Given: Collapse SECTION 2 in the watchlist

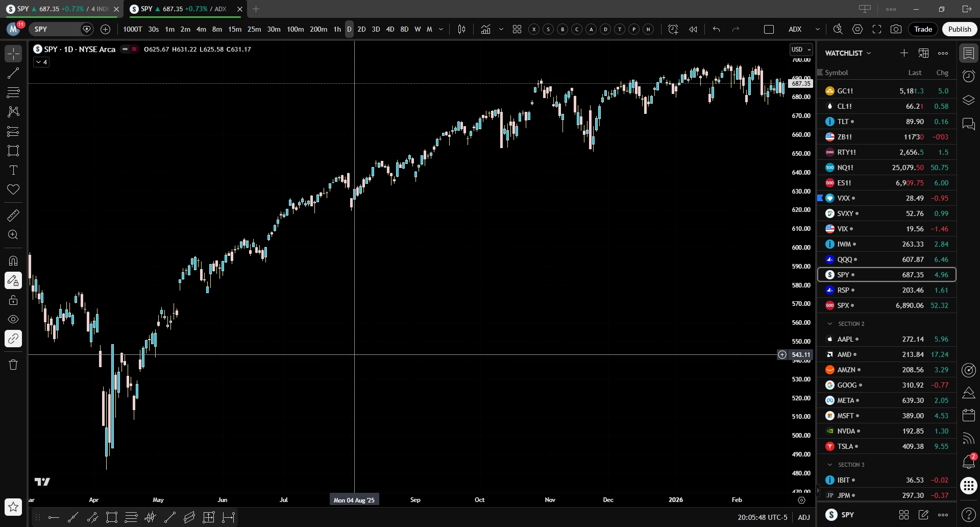Looking at the screenshot, I should click(830, 324).
